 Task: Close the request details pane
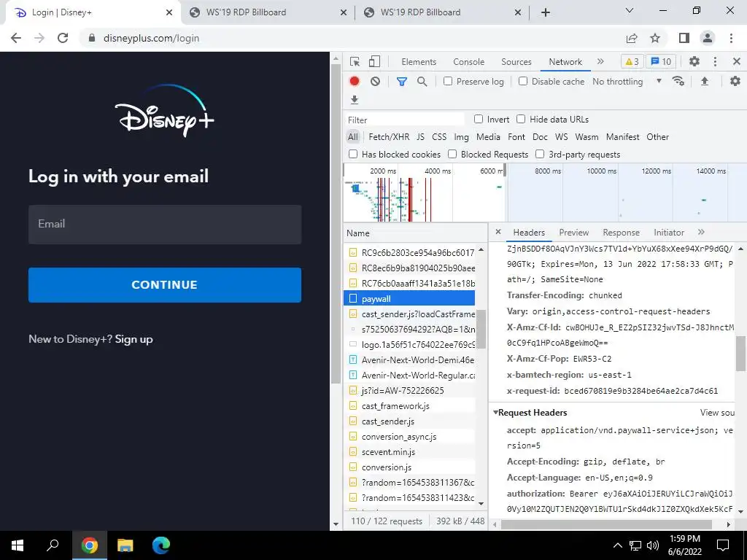point(498,232)
